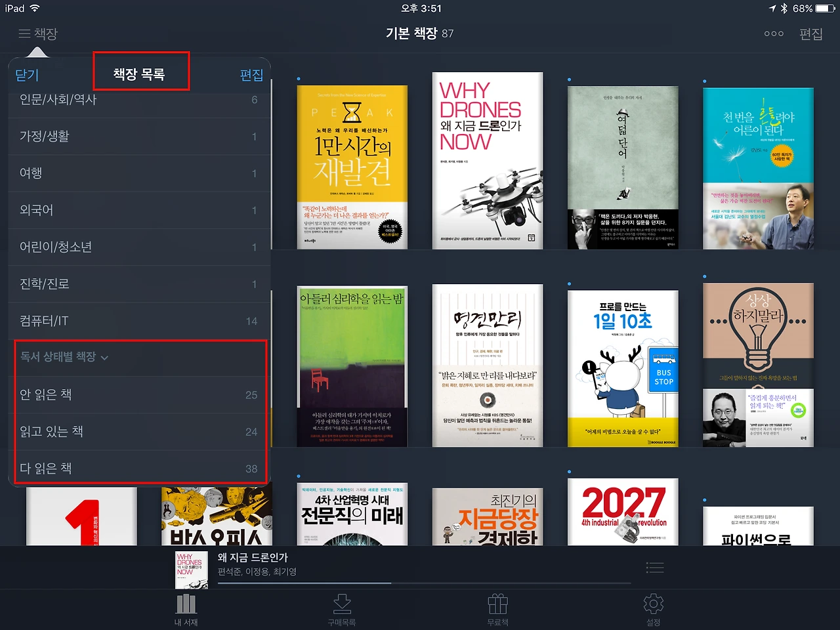Open the 아들러 심리학을 읽는 밤 book

(x=352, y=366)
